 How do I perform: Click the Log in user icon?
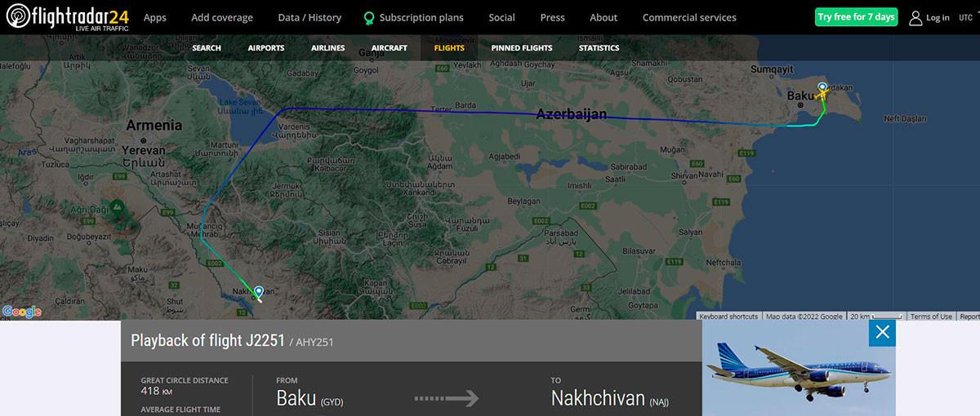click(915, 18)
